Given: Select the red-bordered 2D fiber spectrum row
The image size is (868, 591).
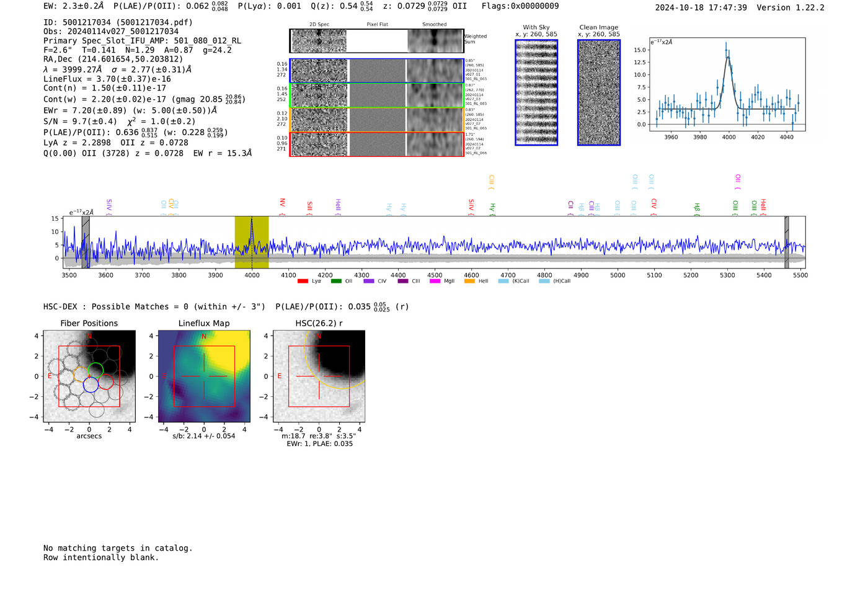Looking at the screenshot, I should pyautogui.click(x=377, y=144).
